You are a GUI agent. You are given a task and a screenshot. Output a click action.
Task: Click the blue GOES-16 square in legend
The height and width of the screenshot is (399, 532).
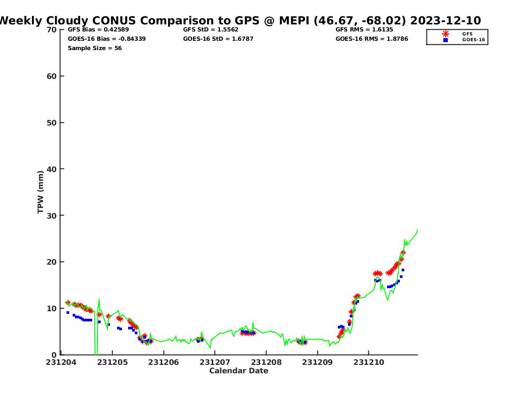(446, 40)
